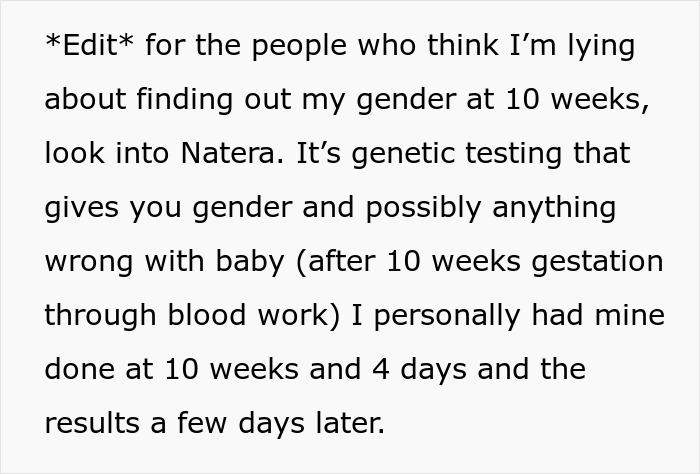The image size is (700, 474).
Task: Click the phrase "genetic testing"
Action: tap(457, 155)
